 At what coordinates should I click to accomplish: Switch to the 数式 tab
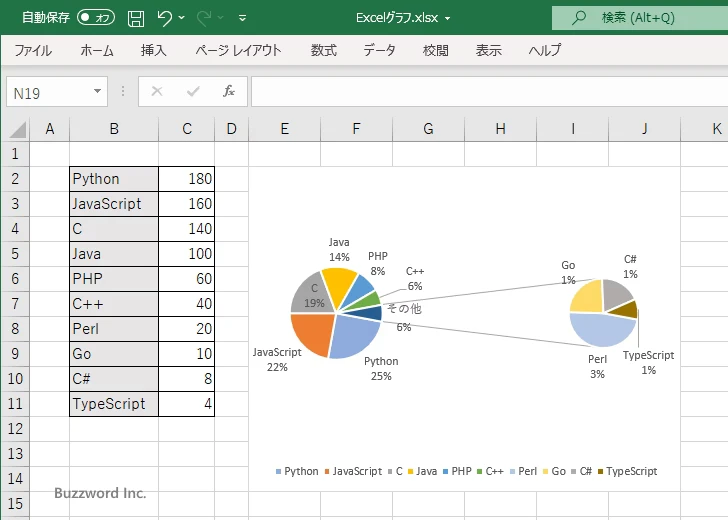(x=324, y=50)
